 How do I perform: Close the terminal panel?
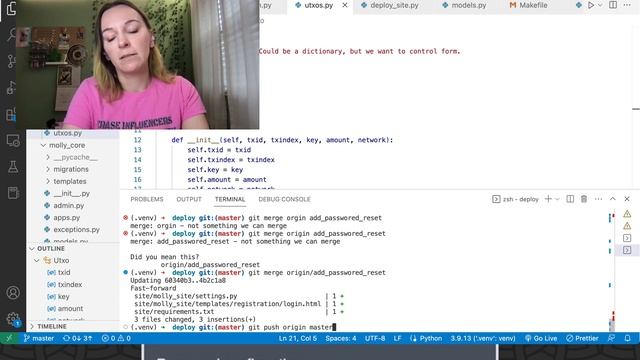[x=627, y=199]
